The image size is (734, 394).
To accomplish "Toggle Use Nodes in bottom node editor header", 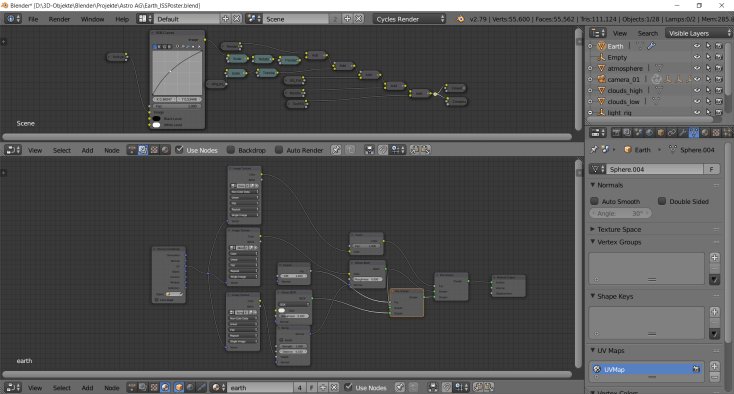I will pyautogui.click(x=348, y=387).
